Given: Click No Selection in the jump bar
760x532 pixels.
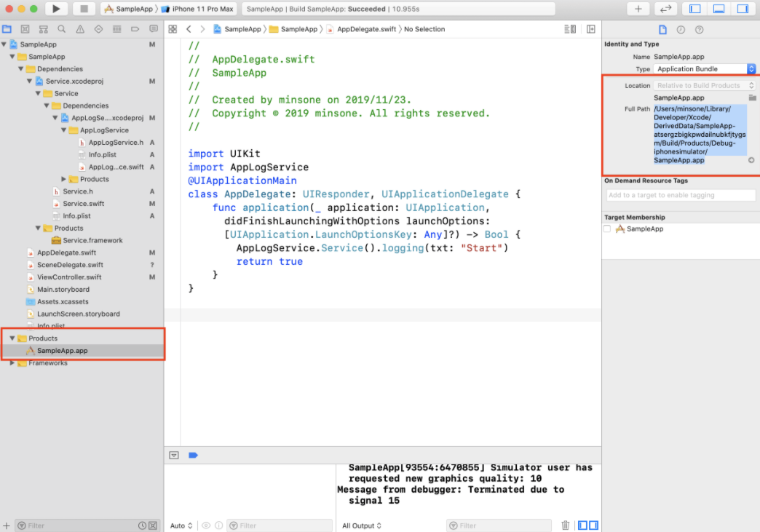Looking at the screenshot, I should point(424,29).
